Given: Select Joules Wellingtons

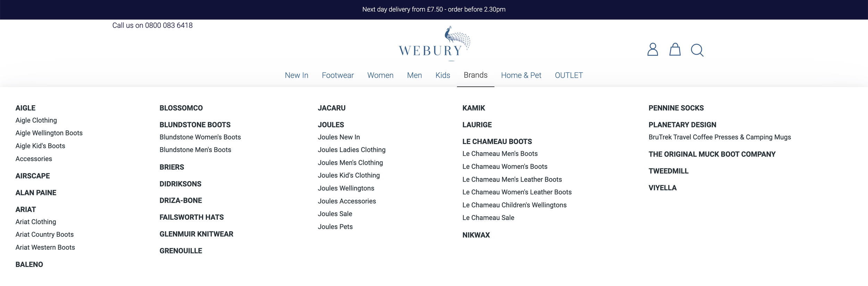Looking at the screenshot, I should [346, 188].
